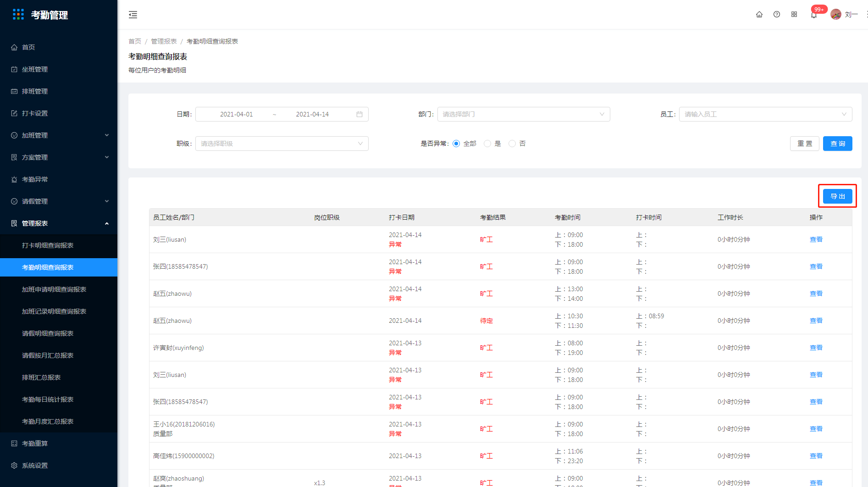868x487 pixels.
Task: Click the user avatar for 刘一
Action: [836, 15]
